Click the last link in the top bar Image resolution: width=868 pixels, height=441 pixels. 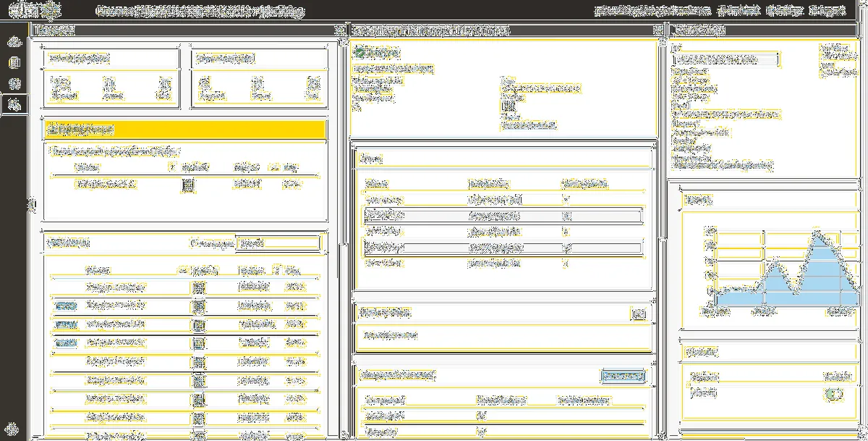coord(827,11)
